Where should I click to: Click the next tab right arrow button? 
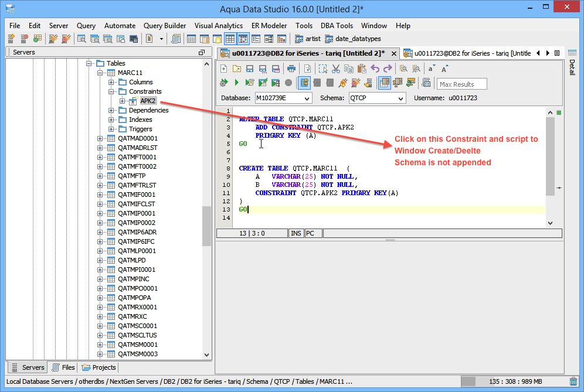point(548,53)
